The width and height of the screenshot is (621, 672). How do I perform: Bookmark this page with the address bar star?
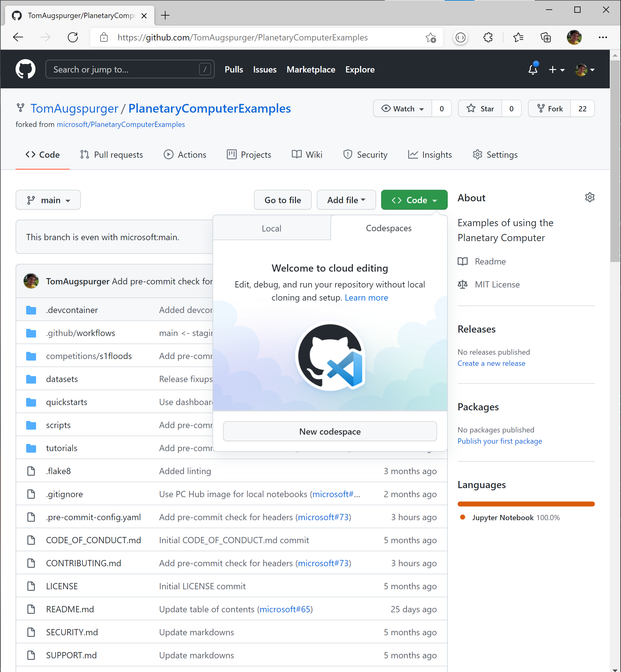click(431, 37)
